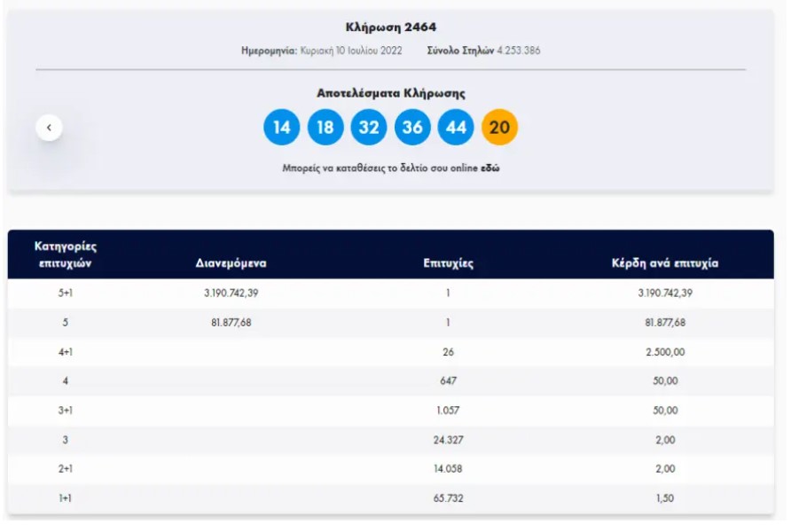This screenshot has height=532, width=791.
Task: Click the '4+1' category cell
Action: pos(65,352)
